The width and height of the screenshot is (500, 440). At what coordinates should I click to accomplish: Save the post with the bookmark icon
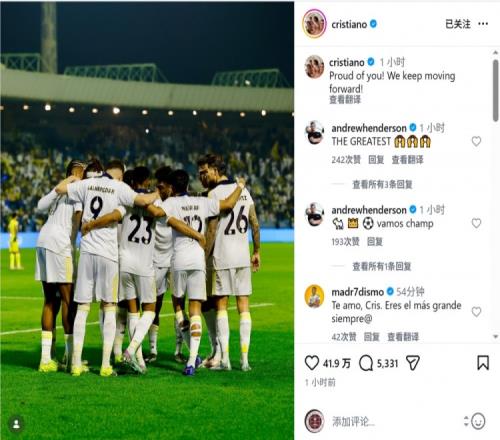(x=483, y=363)
